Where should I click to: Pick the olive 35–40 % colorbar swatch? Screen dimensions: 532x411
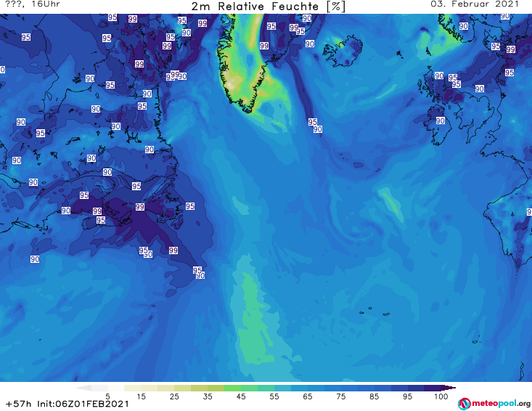coord(216,388)
